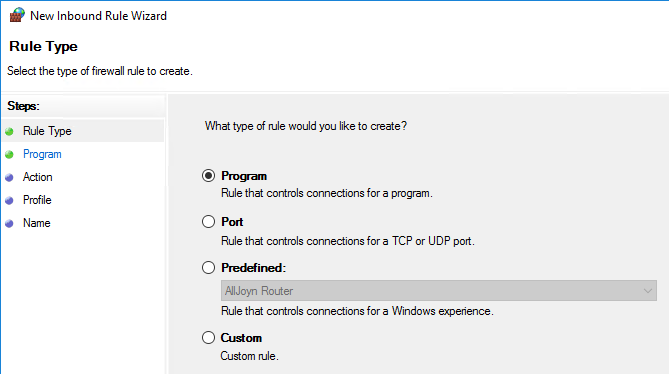Click the green bullet beside Program step
669x374 pixels.
(9, 154)
